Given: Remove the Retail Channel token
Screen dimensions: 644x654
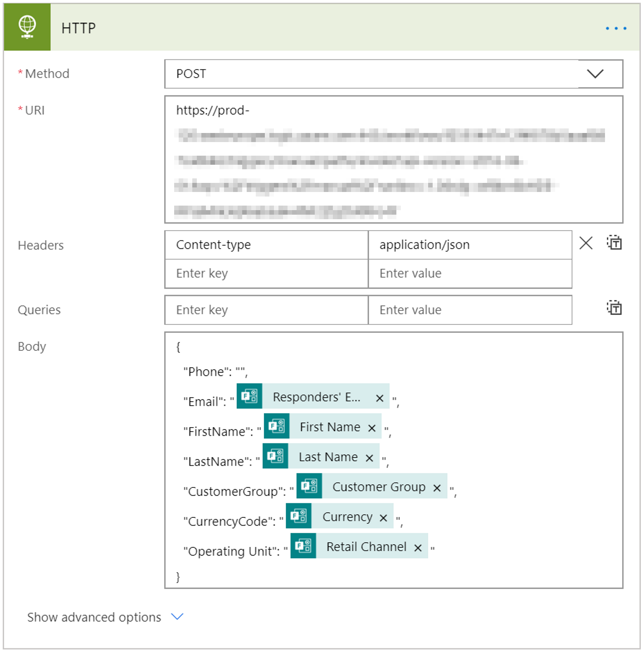Looking at the screenshot, I should click(418, 548).
